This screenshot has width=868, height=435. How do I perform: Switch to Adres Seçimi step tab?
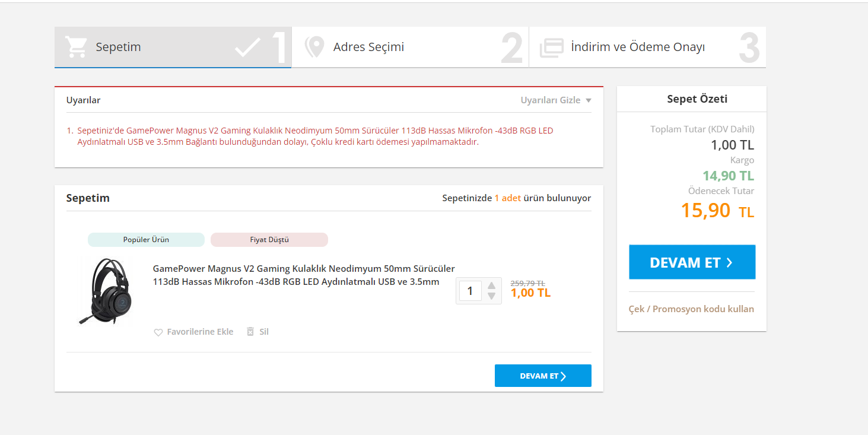pos(368,47)
